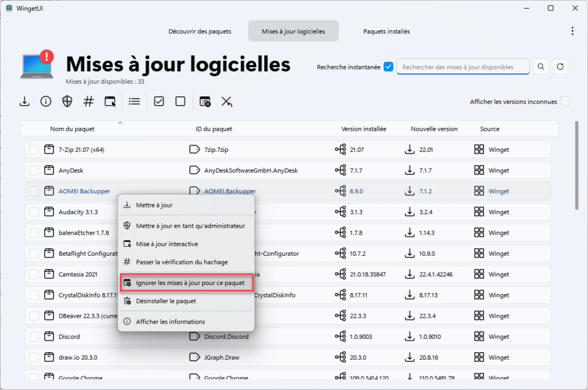The image size is (588, 390).
Task: Click the tag icon beside JGraph.Draw
Action: (195, 357)
